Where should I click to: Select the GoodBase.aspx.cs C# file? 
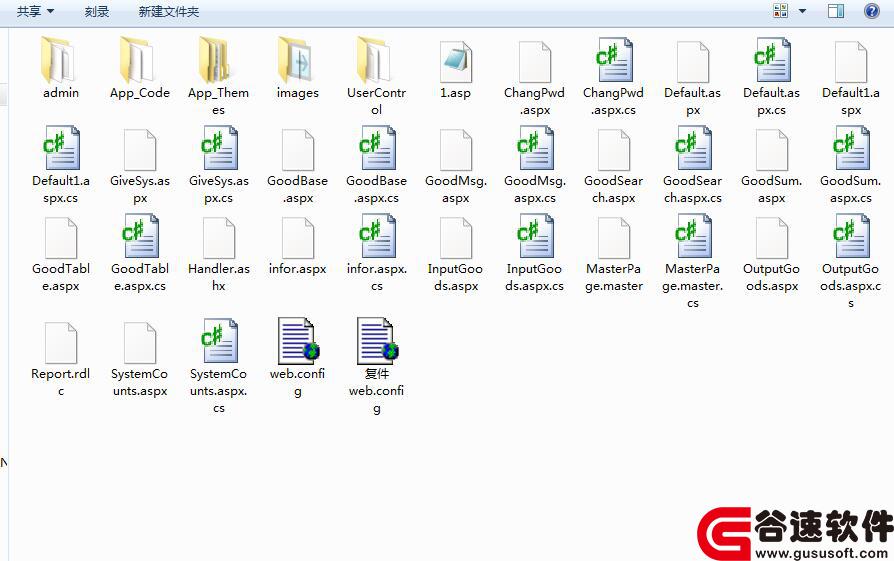coord(377,148)
